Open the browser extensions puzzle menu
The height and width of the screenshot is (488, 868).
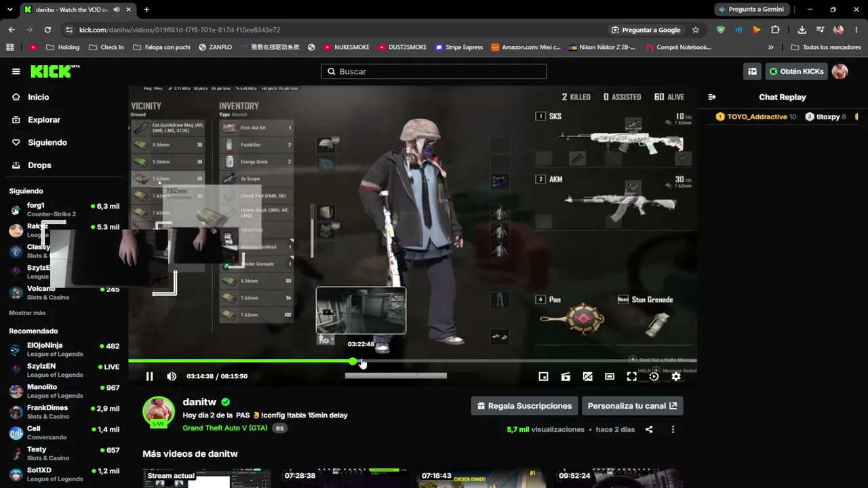[775, 30]
